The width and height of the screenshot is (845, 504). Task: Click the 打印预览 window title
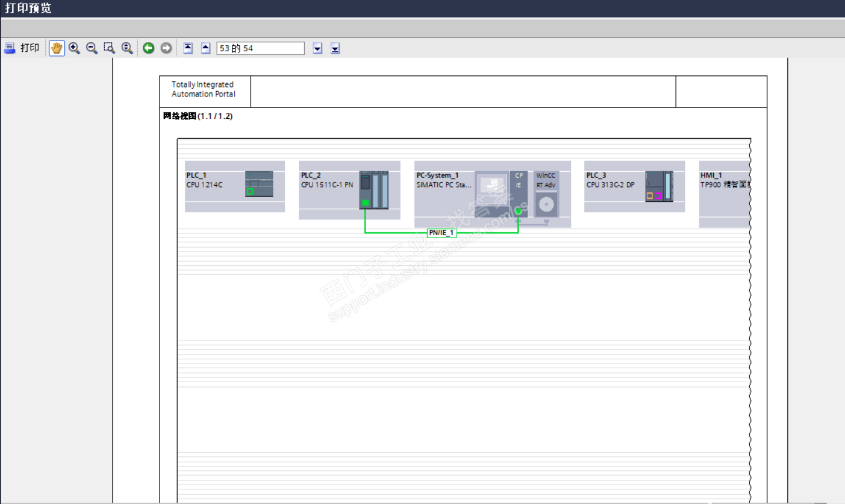[x=28, y=8]
